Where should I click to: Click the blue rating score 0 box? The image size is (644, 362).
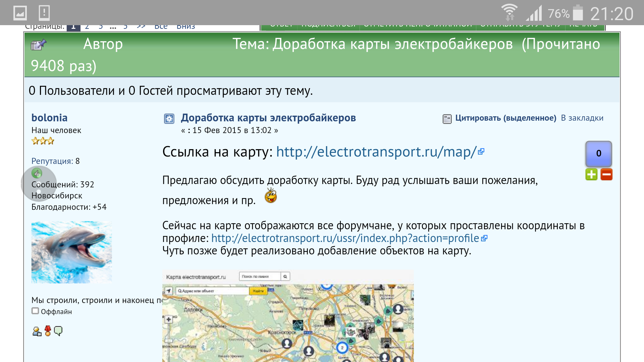[598, 154]
